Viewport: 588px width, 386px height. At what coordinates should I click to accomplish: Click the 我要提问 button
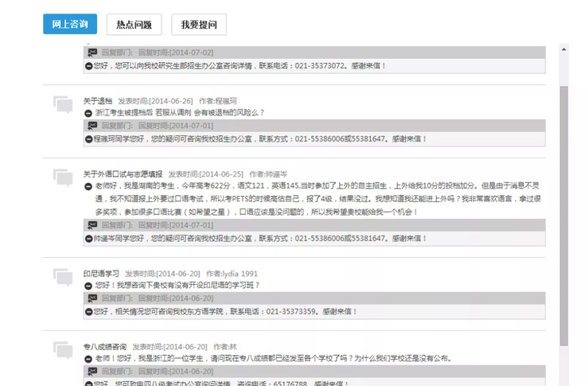(x=198, y=24)
